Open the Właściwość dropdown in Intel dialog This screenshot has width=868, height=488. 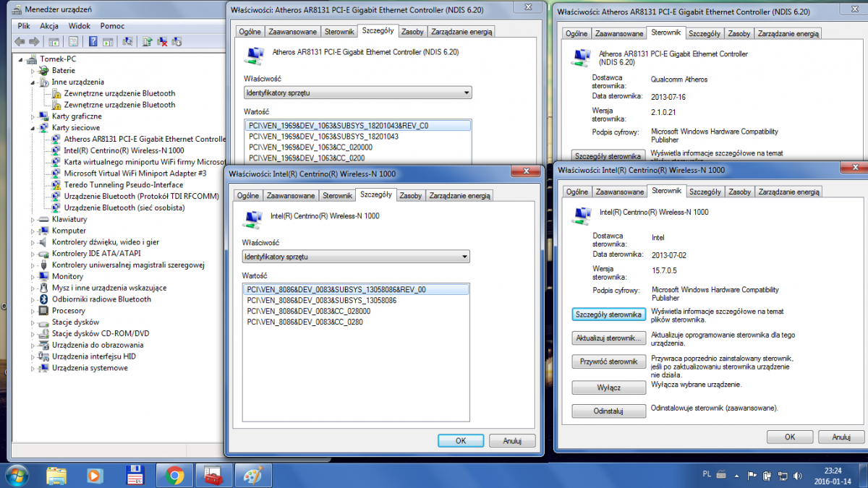(356, 257)
